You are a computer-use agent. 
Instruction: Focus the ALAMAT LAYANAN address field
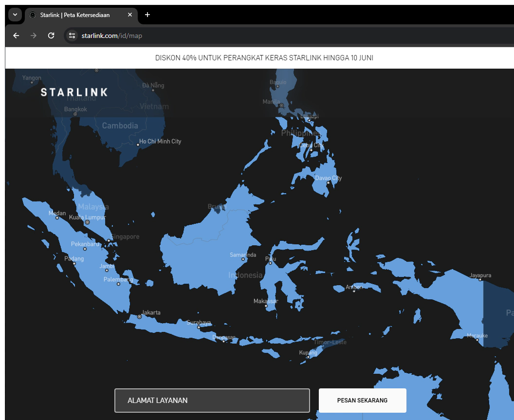(x=212, y=401)
